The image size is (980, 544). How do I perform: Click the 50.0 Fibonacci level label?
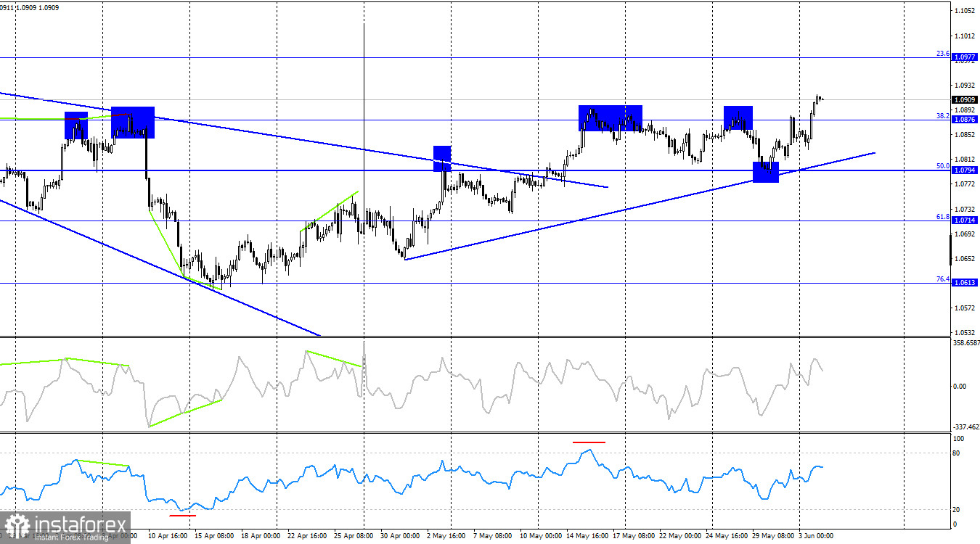[x=943, y=166]
